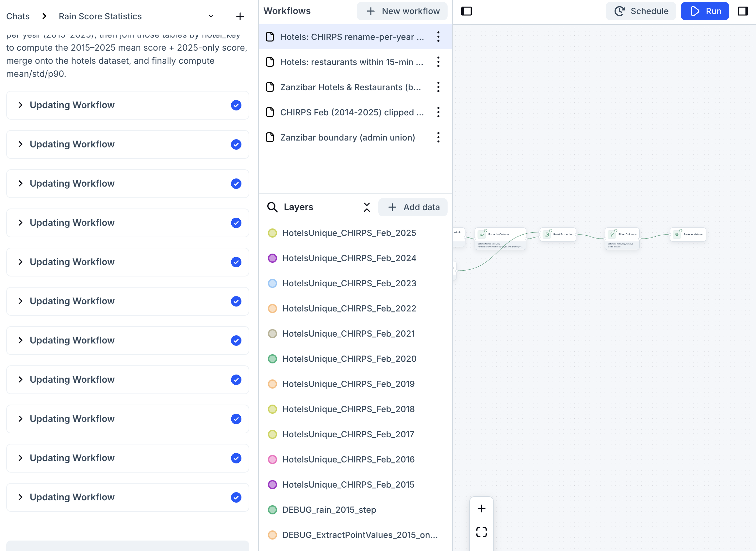Click the HotelsUnique_CHIRPS_Feb_2024 purple color swatch

coord(272,258)
